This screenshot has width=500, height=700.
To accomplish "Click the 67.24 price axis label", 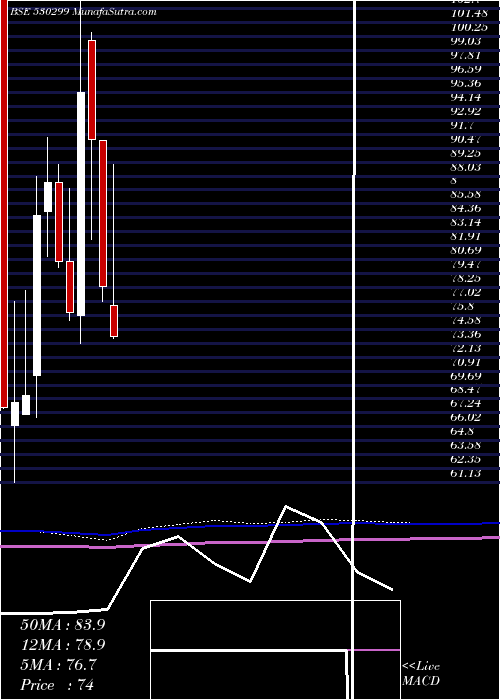I will point(466,404).
